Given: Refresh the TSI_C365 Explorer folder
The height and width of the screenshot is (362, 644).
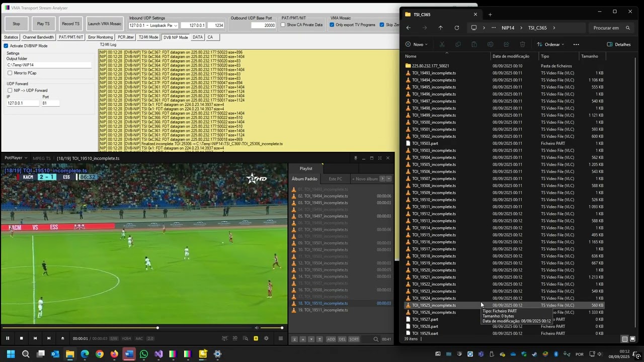Looking at the screenshot, I should tap(457, 28).
